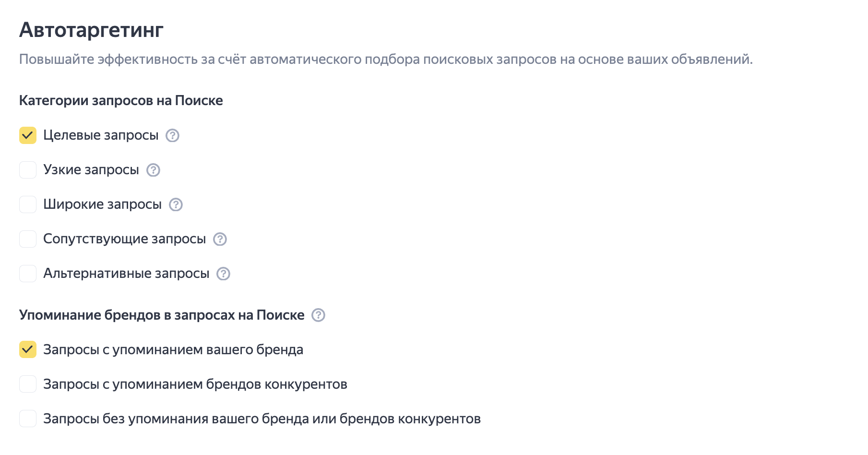868x455 pixels.
Task: Click help icon after Альтернативные запросы
Action: click(x=223, y=274)
